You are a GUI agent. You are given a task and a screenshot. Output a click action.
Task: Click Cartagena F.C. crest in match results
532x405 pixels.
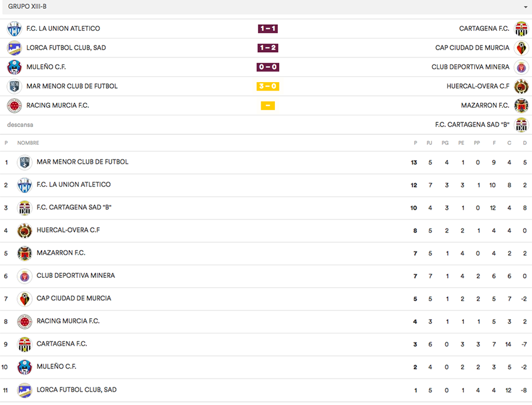pos(521,28)
